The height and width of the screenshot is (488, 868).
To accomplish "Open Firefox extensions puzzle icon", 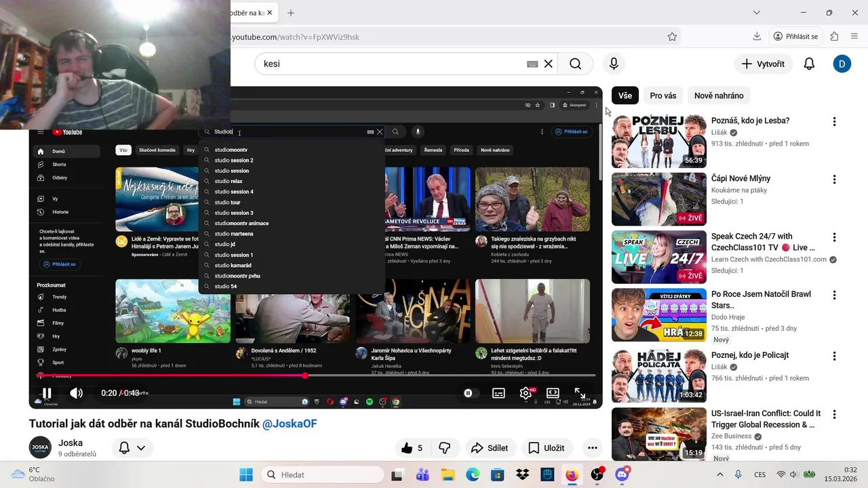I will (835, 37).
